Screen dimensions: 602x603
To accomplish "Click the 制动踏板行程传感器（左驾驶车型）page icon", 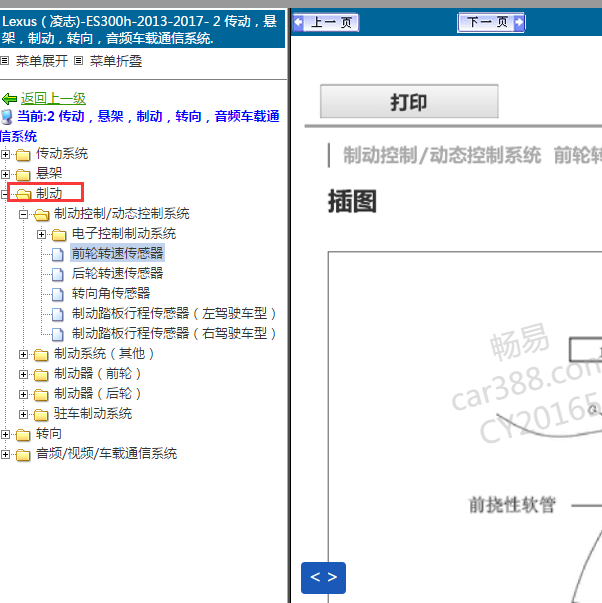I will tap(58, 314).
